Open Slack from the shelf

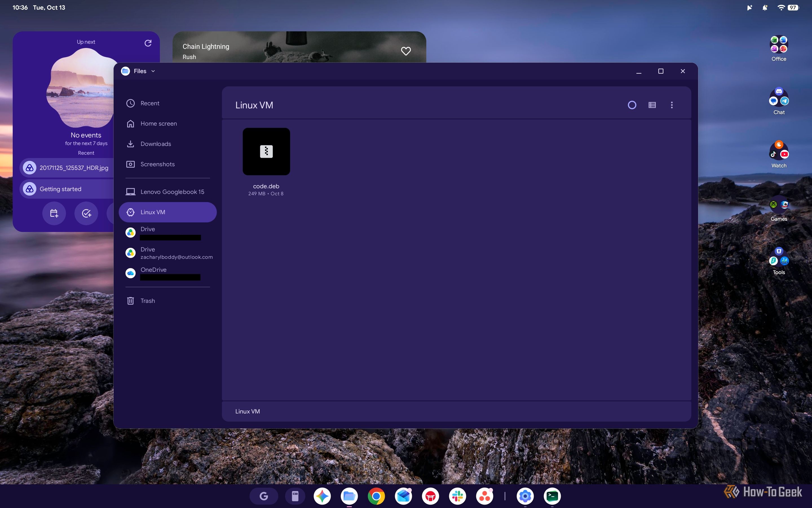(x=458, y=496)
